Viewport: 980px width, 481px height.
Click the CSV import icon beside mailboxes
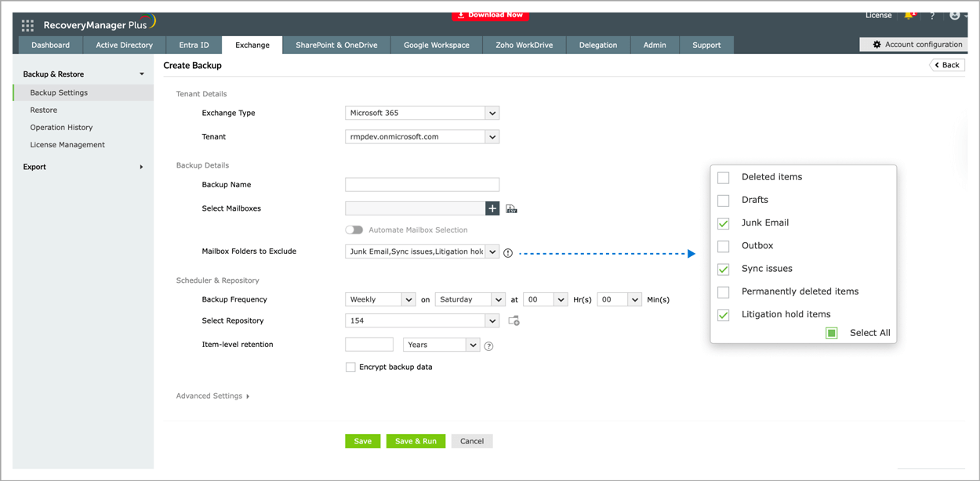(x=511, y=208)
